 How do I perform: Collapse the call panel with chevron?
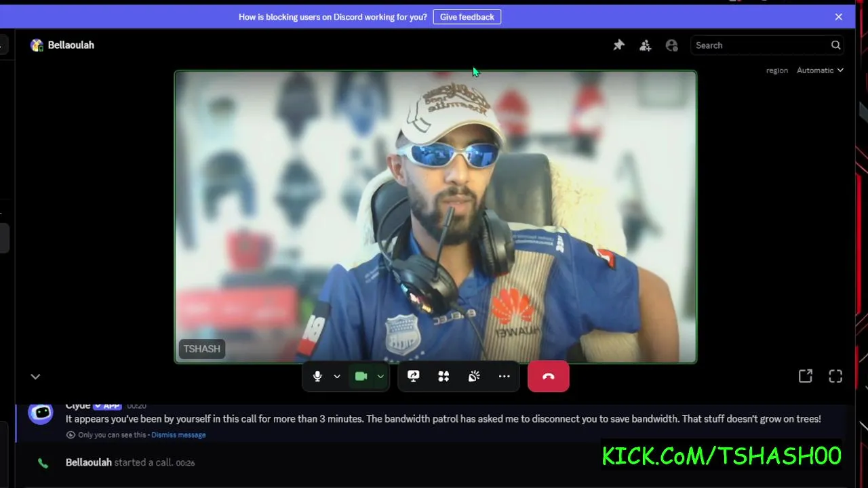(x=35, y=376)
